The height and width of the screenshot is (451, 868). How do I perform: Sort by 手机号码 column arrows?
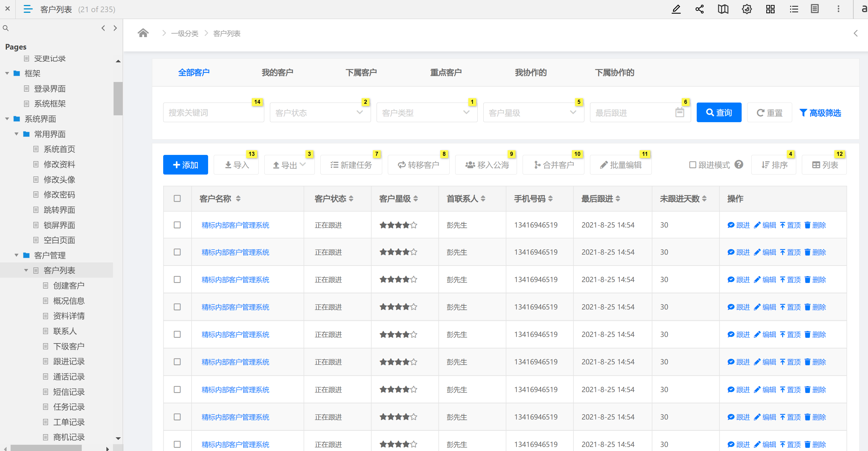[x=550, y=199]
